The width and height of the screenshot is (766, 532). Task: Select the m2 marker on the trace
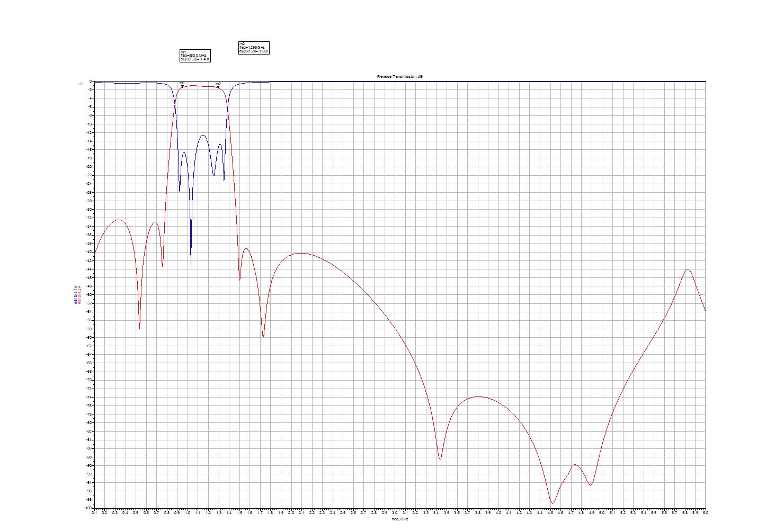coord(218,85)
